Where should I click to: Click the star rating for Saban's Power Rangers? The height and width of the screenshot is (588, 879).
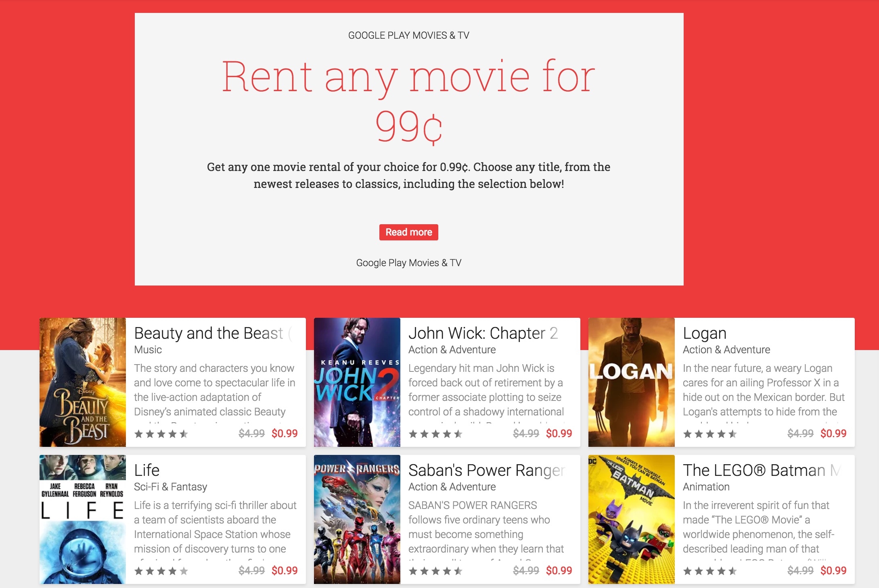436,571
